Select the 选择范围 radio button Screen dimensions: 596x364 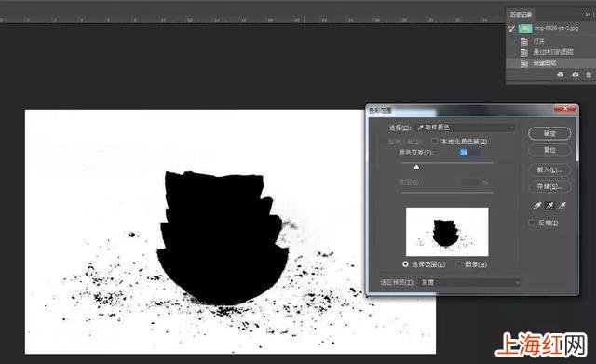[405, 263]
